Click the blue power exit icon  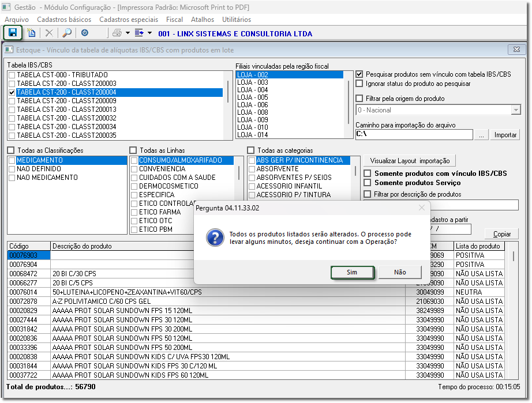85,33
